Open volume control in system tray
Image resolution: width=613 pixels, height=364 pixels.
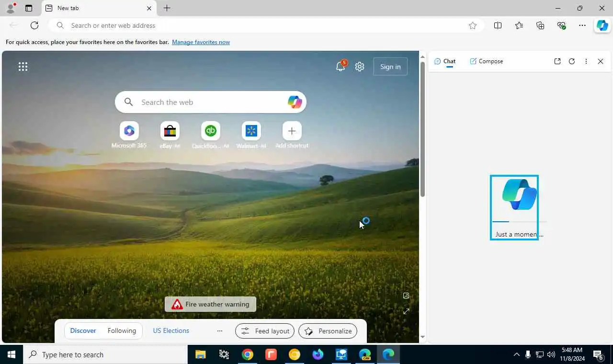(551, 354)
